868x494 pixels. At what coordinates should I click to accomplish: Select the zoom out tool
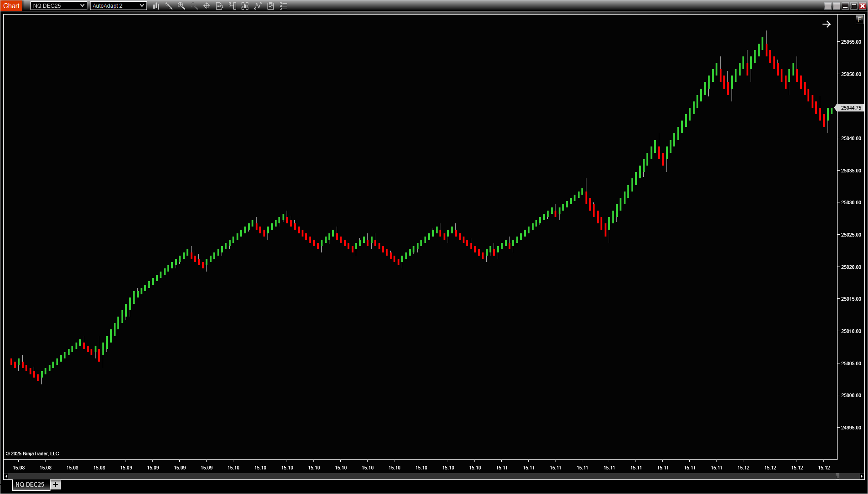tap(194, 6)
